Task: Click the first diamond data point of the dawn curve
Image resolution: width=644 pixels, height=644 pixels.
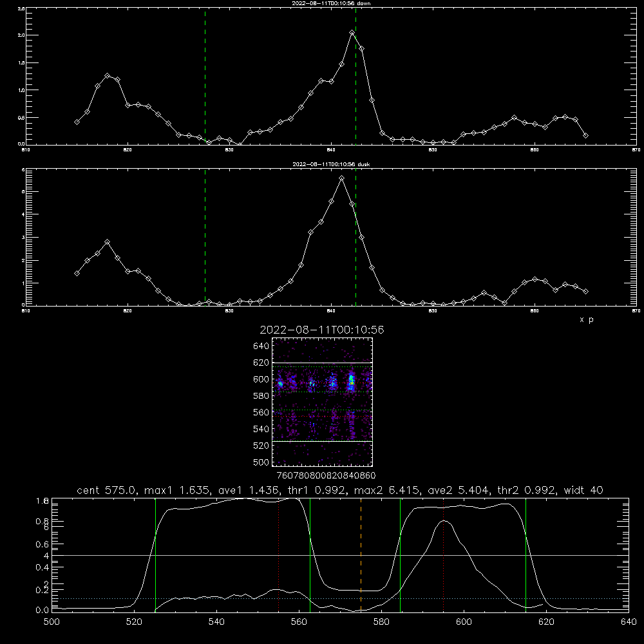Action: (x=77, y=122)
